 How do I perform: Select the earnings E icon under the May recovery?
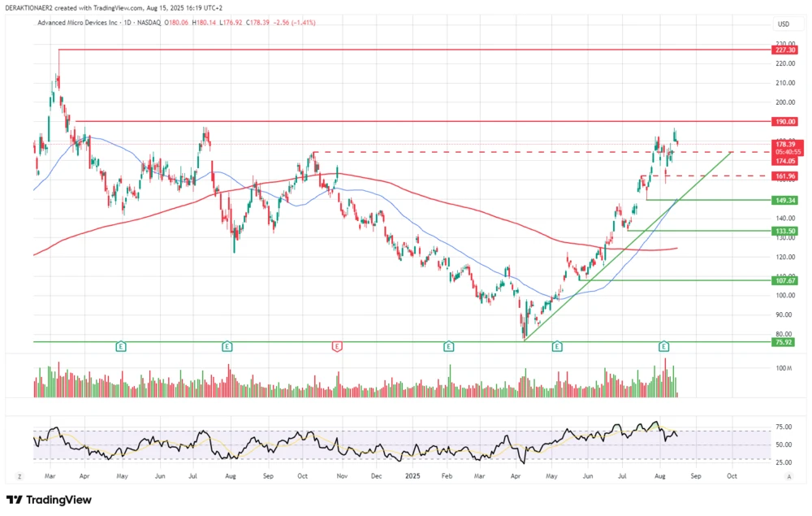556,346
